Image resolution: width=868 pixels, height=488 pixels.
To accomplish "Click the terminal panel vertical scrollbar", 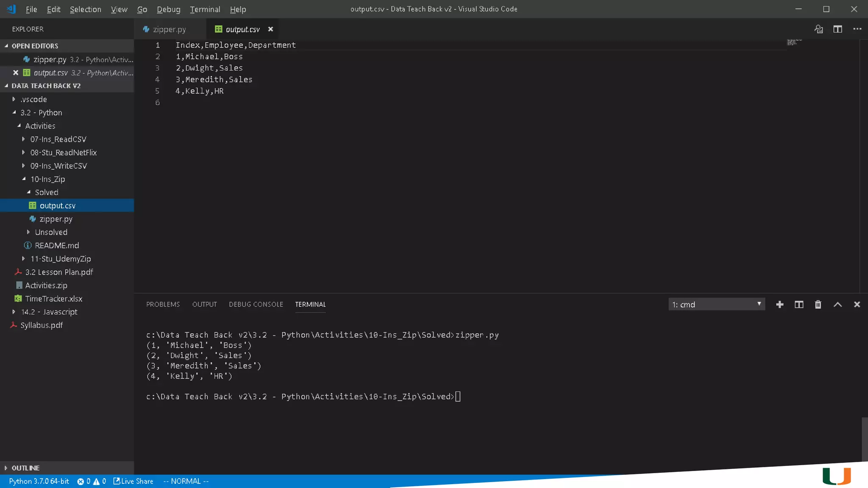I will 864,438.
